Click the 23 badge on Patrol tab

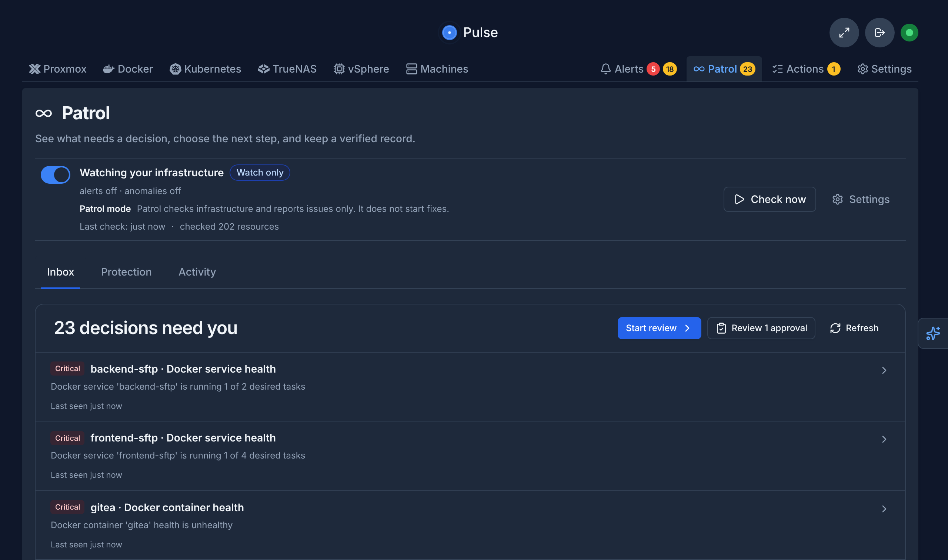point(747,69)
